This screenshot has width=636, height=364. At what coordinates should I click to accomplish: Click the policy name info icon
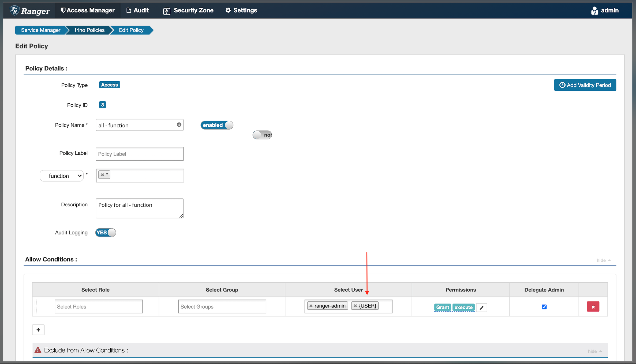179,125
